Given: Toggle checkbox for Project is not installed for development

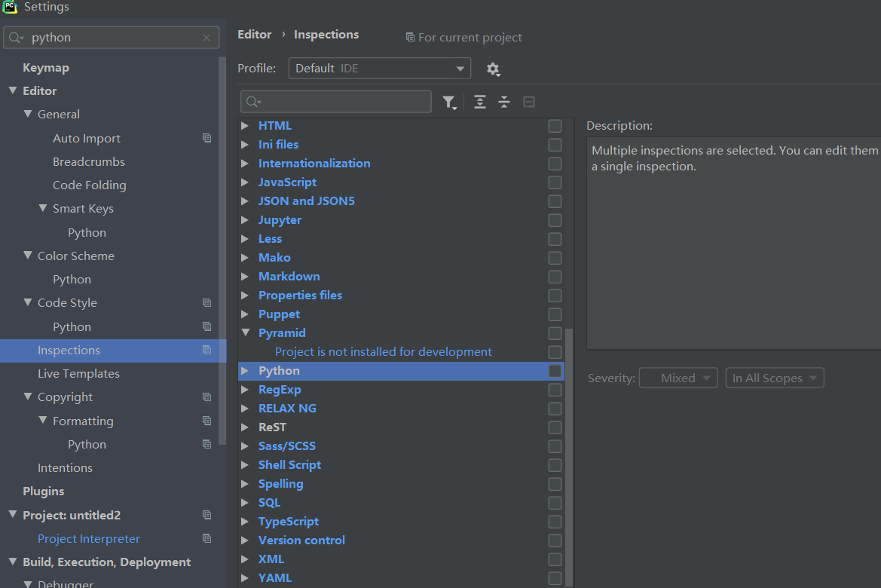Looking at the screenshot, I should [555, 352].
